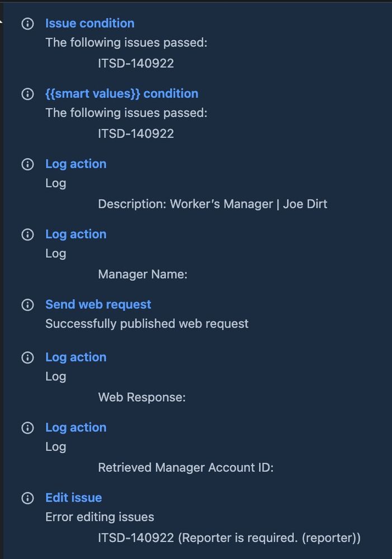
Task: Open the {{smart values}} condition link
Action: point(122,94)
